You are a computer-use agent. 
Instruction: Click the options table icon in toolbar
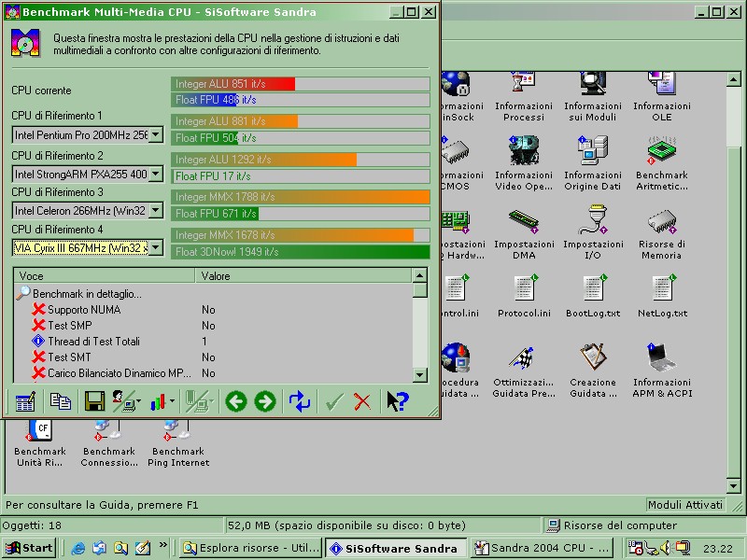[x=25, y=401]
